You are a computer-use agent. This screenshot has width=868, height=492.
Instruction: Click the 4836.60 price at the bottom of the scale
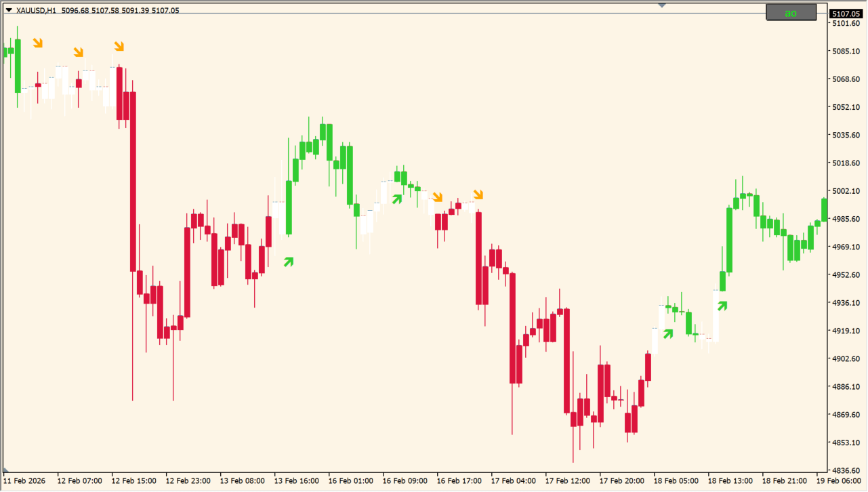[x=845, y=470]
